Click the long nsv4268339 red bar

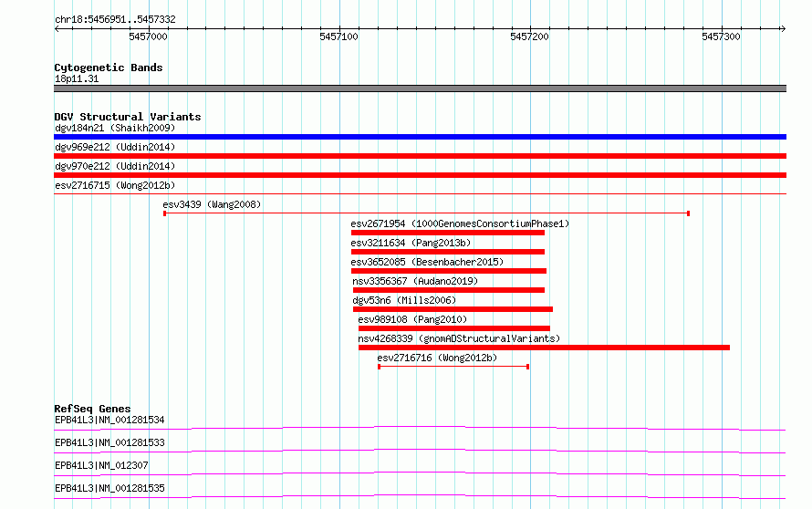click(545, 348)
